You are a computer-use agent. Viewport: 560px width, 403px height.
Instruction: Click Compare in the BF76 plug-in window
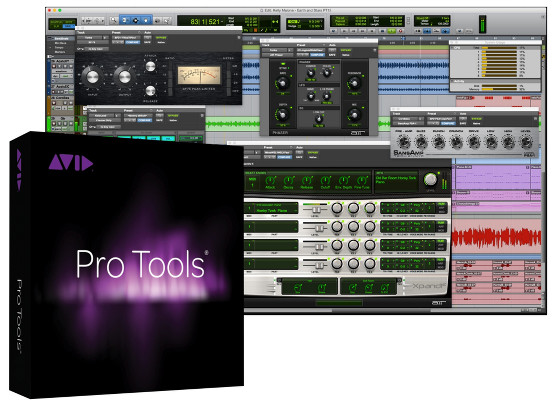pyautogui.click(x=132, y=42)
